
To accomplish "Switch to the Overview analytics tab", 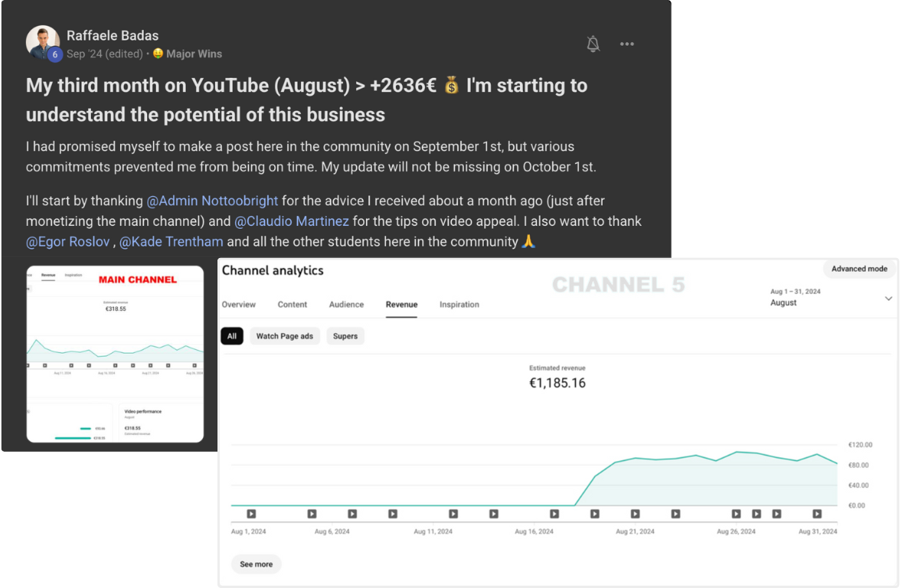I will coord(239,305).
